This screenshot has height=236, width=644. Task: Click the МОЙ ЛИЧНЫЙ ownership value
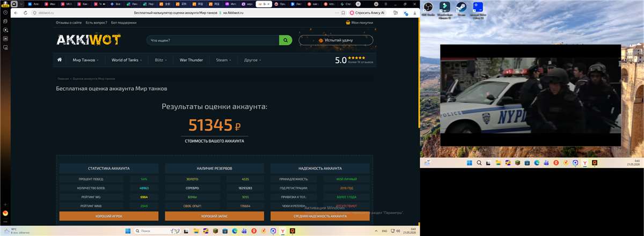(x=347, y=179)
